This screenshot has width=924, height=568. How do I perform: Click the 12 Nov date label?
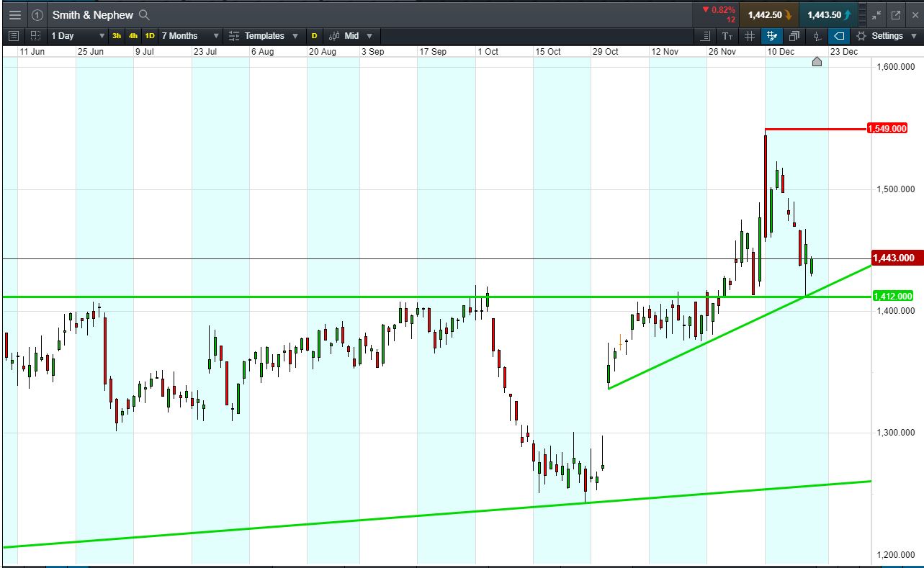pos(665,52)
